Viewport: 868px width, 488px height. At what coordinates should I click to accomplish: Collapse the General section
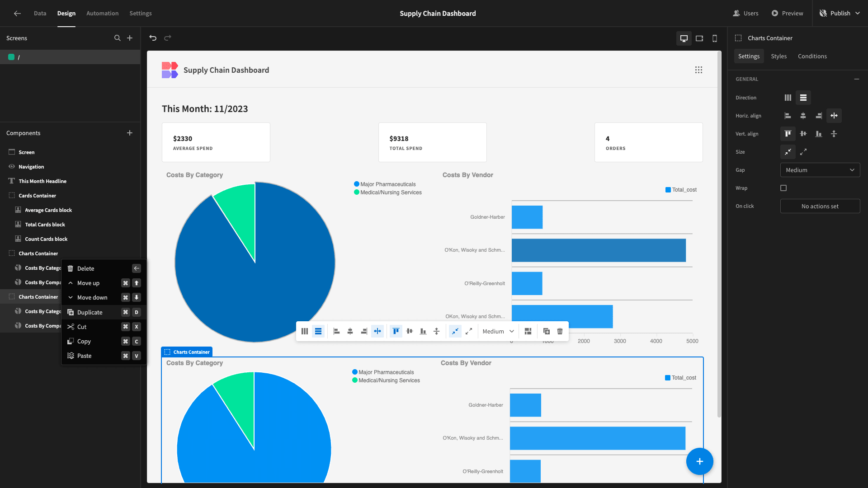click(x=857, y=79)
